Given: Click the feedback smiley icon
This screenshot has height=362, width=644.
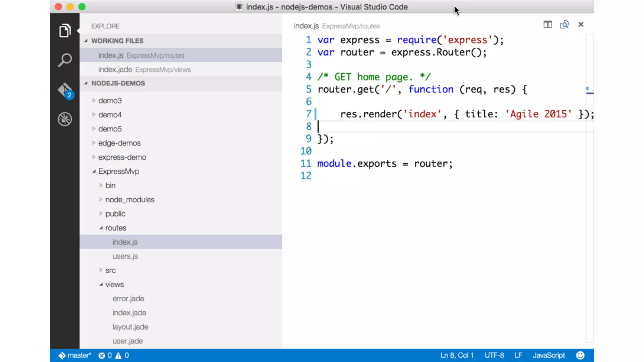Looking at the screenshot, I should (x=580, y=355).
